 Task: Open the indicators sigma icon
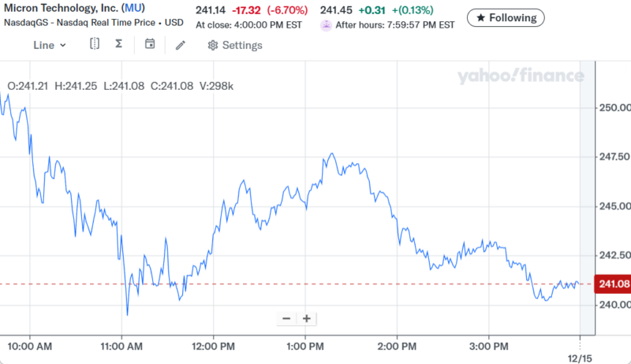pos(118,45)
